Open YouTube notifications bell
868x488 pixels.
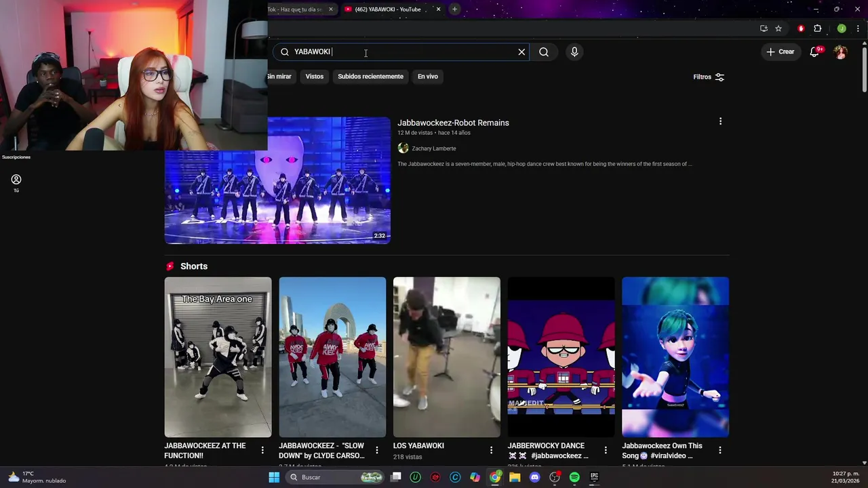pos(815,52)
